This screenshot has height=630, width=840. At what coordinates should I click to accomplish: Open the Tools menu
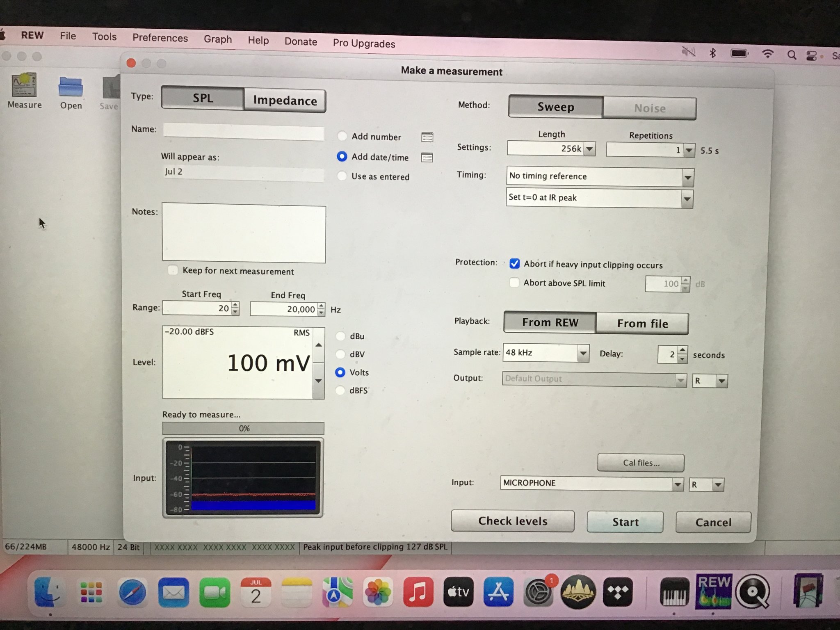[104, 37]
